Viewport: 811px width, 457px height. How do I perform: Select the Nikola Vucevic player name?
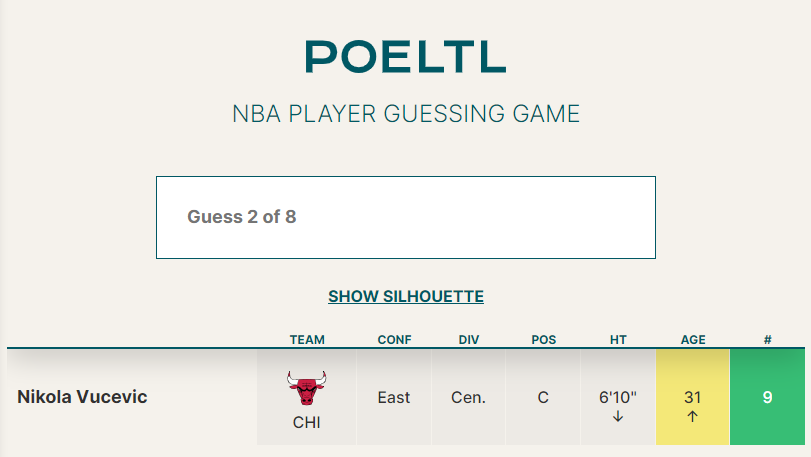coord(82,397)
